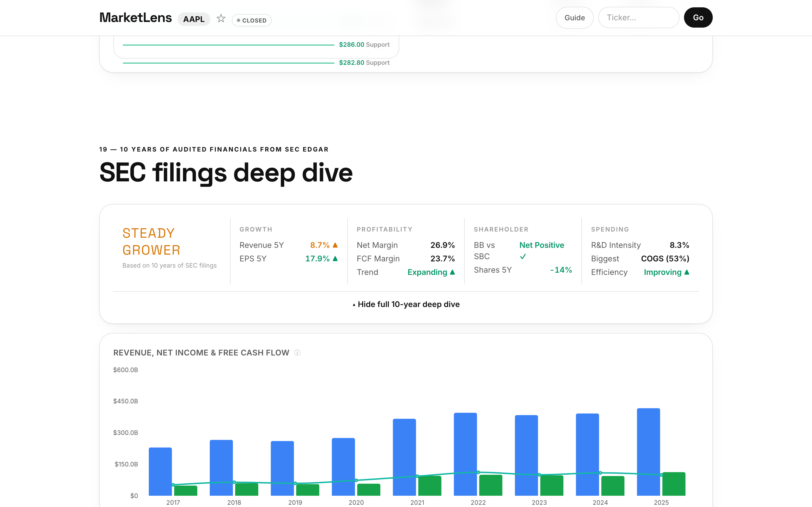Click the green EPS 5Y up-arrow icon
This screenshot has height=507, width=812.
(x=335, y=259)
